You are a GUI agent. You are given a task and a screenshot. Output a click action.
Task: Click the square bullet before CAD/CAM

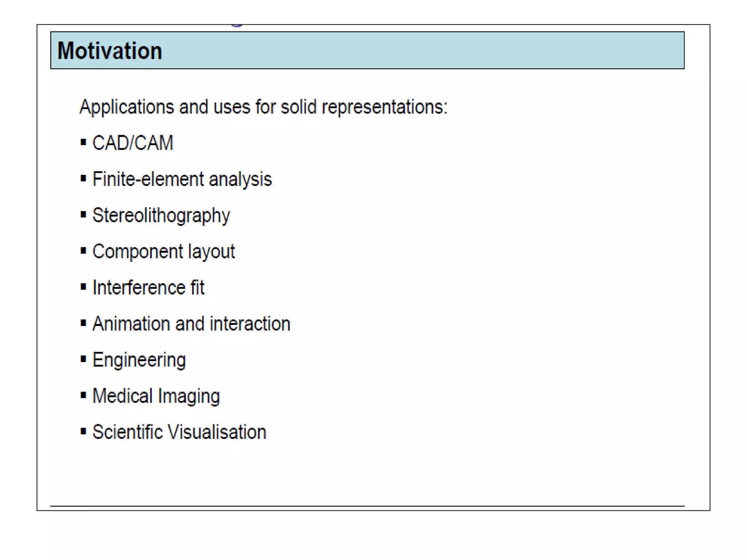coord(84,142)
